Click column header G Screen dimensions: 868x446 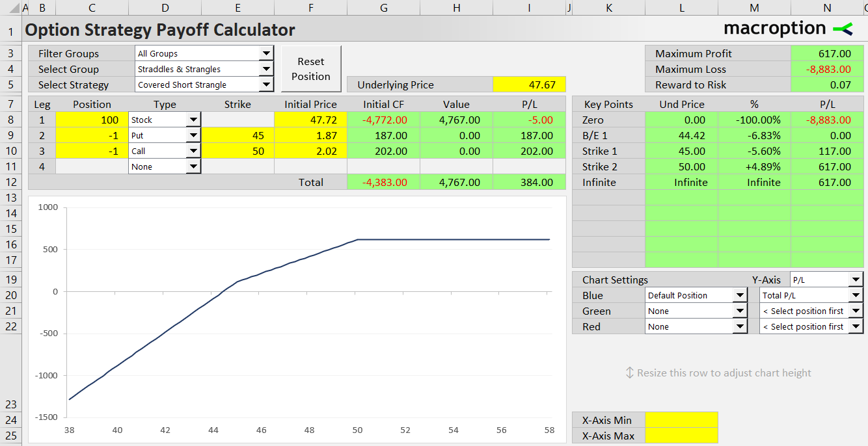[x=383, y=8]
